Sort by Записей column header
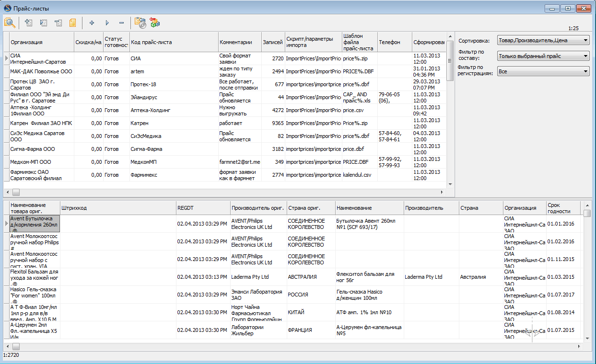Screen dimensions: 596x364 click(273, 42)
